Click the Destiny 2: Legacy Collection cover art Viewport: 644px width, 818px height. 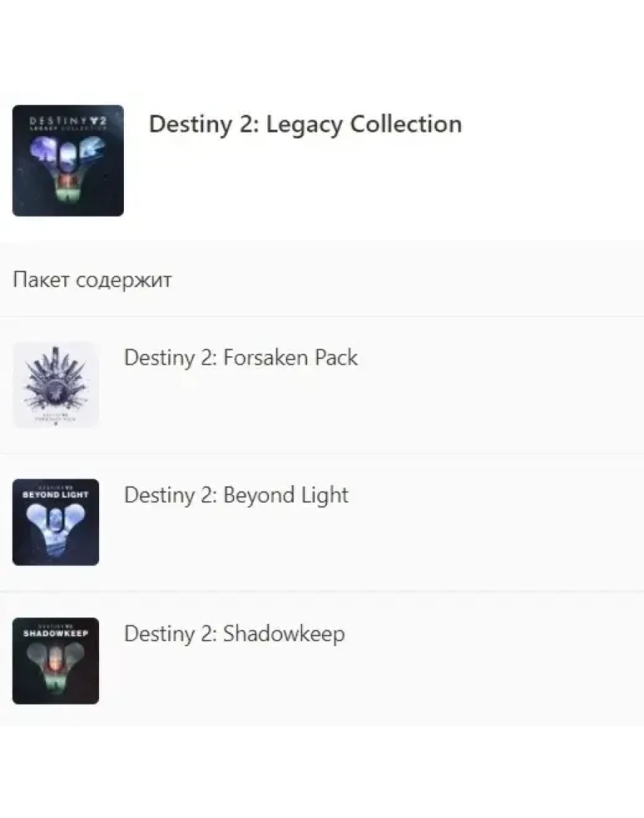[68, 161]
